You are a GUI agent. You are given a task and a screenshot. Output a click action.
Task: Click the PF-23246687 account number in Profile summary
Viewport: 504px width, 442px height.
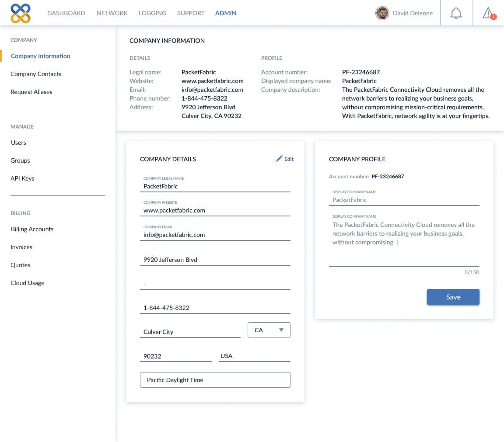click(360, 72)
